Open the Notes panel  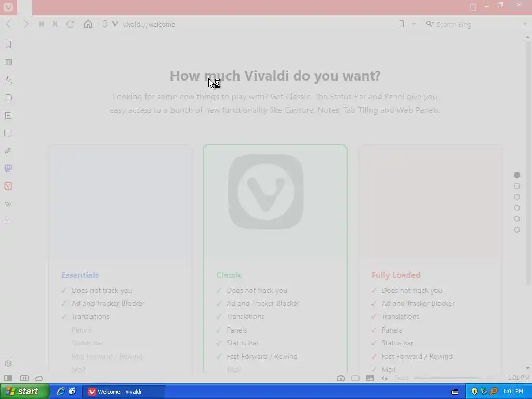(x=8, y=115)
